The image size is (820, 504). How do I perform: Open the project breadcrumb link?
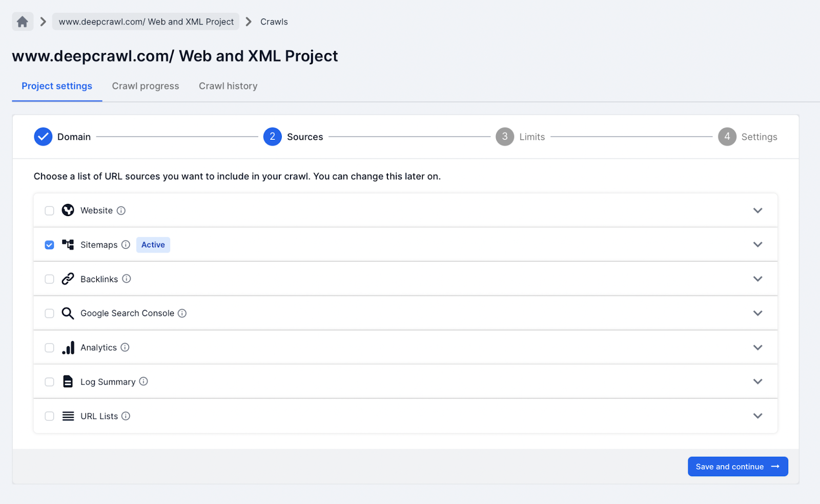coord(146,22)
